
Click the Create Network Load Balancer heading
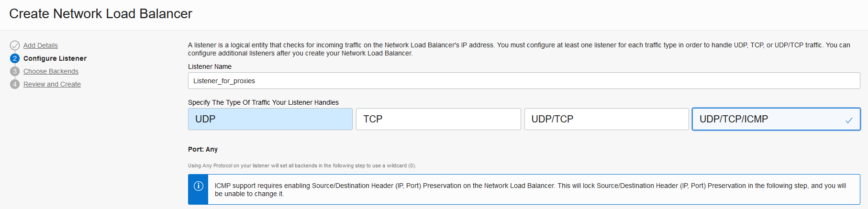click(x=100, y=14)
